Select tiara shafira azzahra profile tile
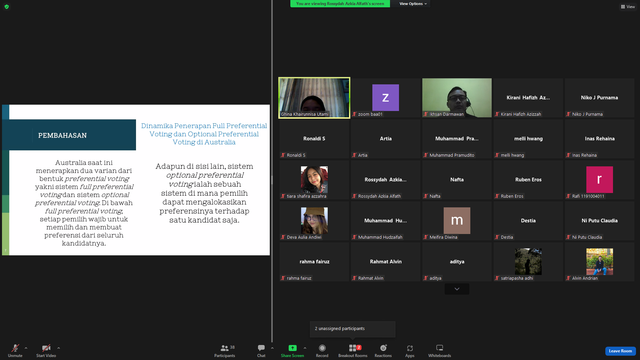The width and height of the screenshot is (640, 360). pos(314,180)
